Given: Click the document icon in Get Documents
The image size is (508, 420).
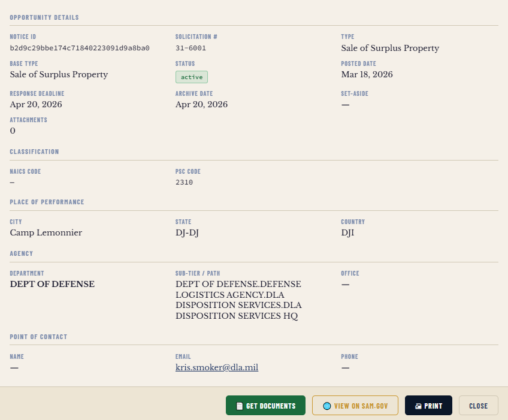Looking at the screenshot, I should [x=240, y=406].
